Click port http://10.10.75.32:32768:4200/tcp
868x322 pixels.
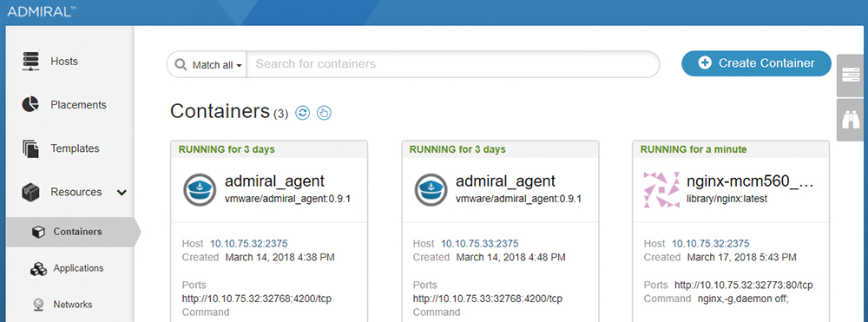(256, 299)
